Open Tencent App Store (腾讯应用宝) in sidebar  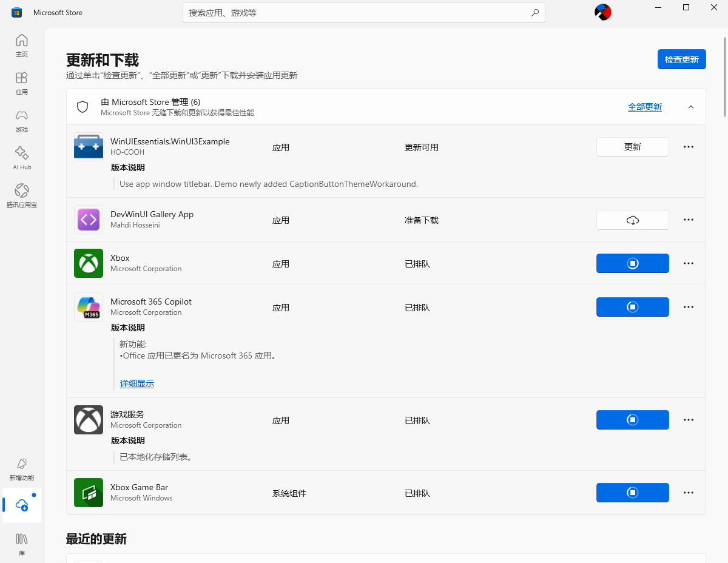click(x=22, y=196)
